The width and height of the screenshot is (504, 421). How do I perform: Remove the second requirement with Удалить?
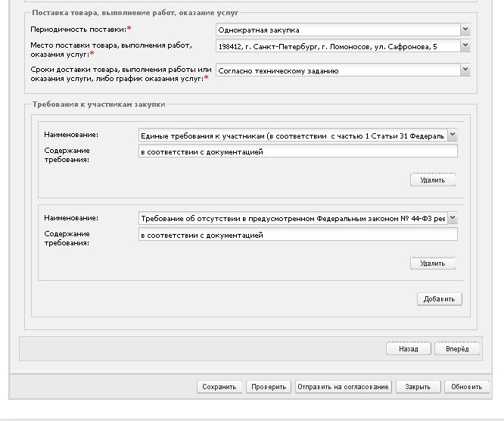coord(433,263)
